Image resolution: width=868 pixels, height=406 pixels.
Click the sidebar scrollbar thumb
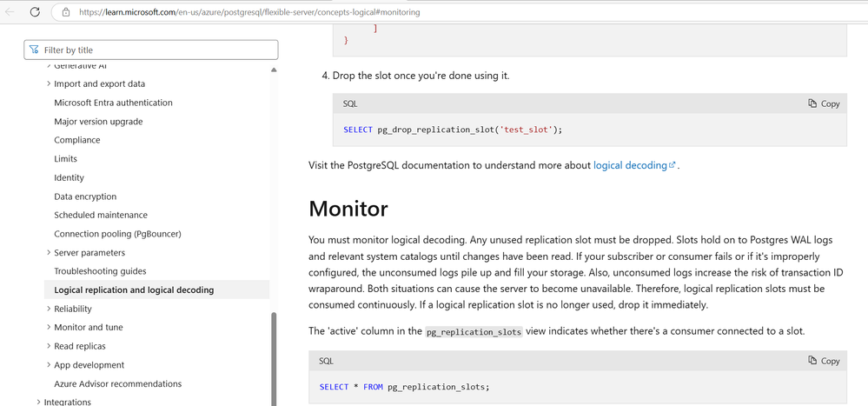pyautogui.click(x=273, y=359)
